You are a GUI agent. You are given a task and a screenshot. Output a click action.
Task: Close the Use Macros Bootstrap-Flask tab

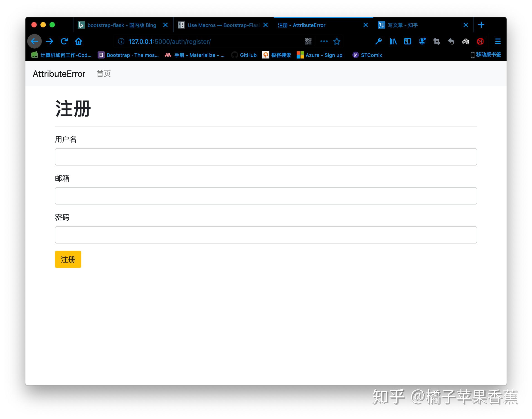[x=266, y=25]
